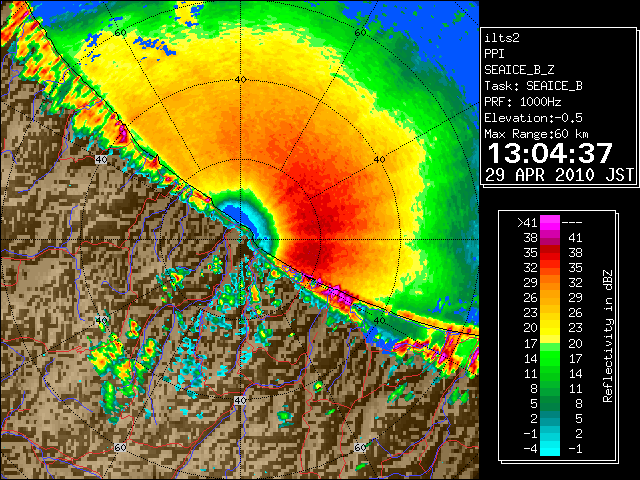Click the 'Task: SEAICE_B' line
This screenshot has width=640, height=480.
(x=533, y=86)
